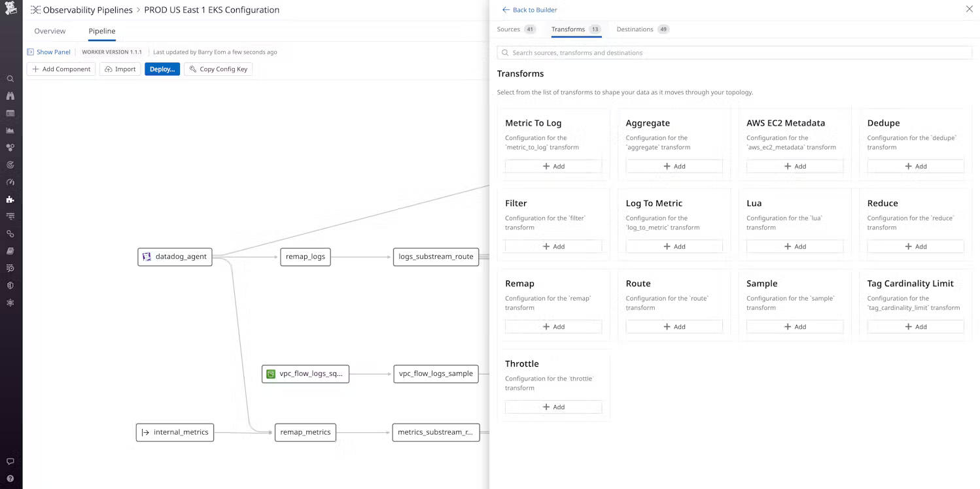Click the Observability Pipelines breadcrumb icon

(x=35, y=10)
